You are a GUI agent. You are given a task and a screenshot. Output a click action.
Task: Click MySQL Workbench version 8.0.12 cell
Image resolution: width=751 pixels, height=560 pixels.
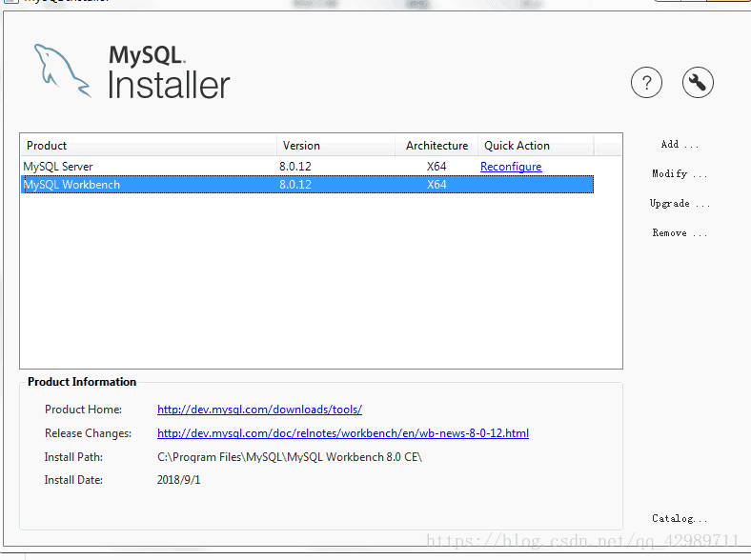pyautogui.click(x=295, y=185)
